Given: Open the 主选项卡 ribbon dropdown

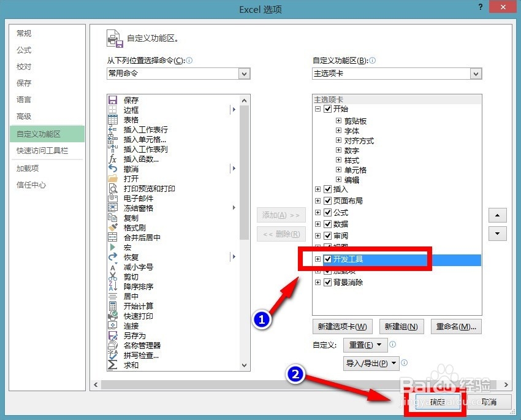Looking at the screenshot, I should pyautogui.click(x=476, y=74).
